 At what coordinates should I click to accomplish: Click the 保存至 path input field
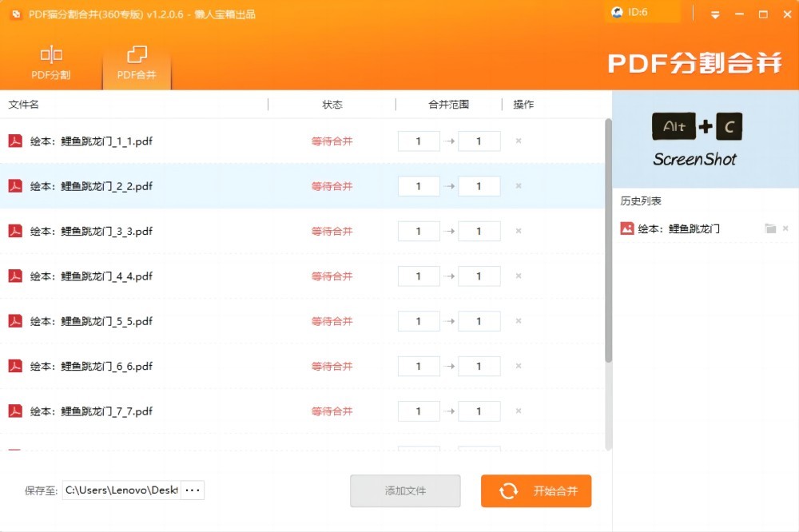[121, 490]
